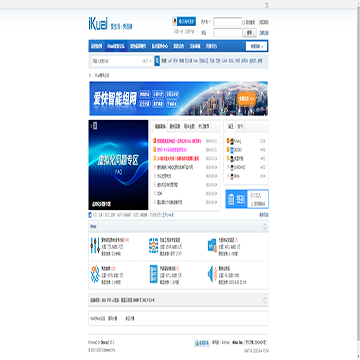The height and width of the screenshot is (360, 360).
Task: Open the 爱快智能组网 banner
Action: (x=178, y=98)
